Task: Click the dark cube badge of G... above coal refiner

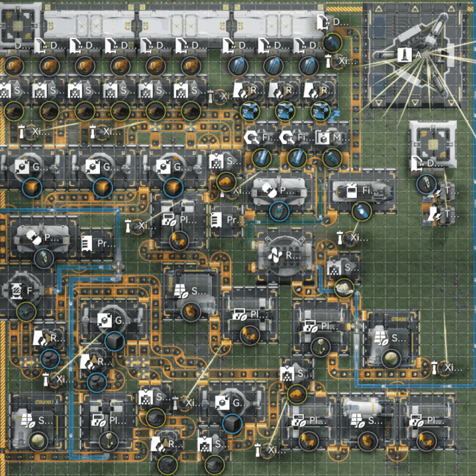Action: click(114, 341)
